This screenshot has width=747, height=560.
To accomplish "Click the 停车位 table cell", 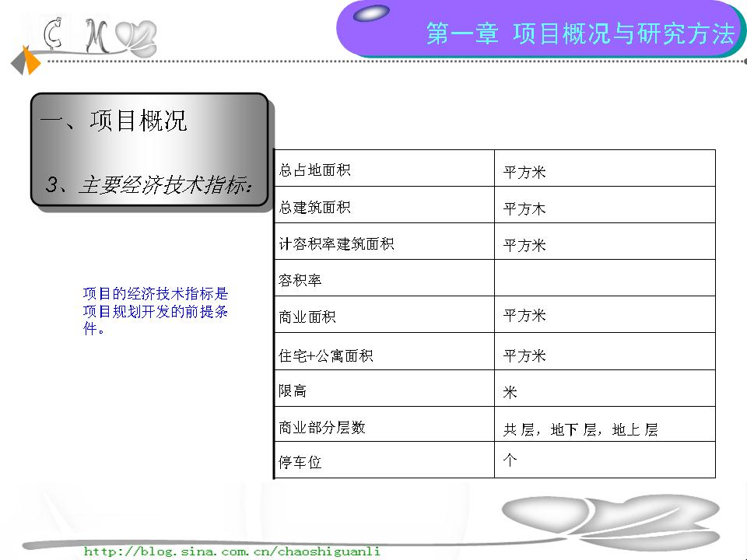I will (x=300, y=463).
